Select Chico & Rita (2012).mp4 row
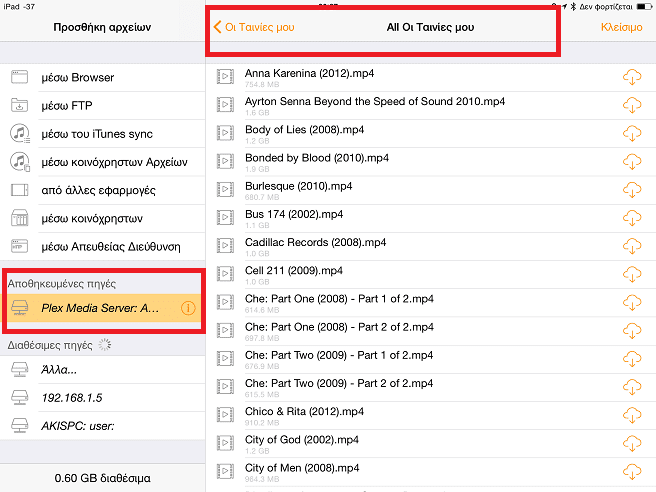 coord(431,415)
